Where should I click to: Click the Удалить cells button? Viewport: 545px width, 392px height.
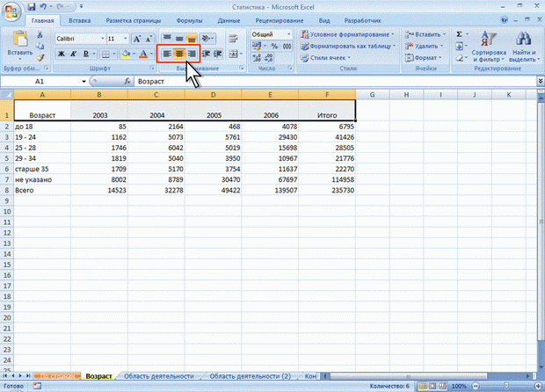424,46
